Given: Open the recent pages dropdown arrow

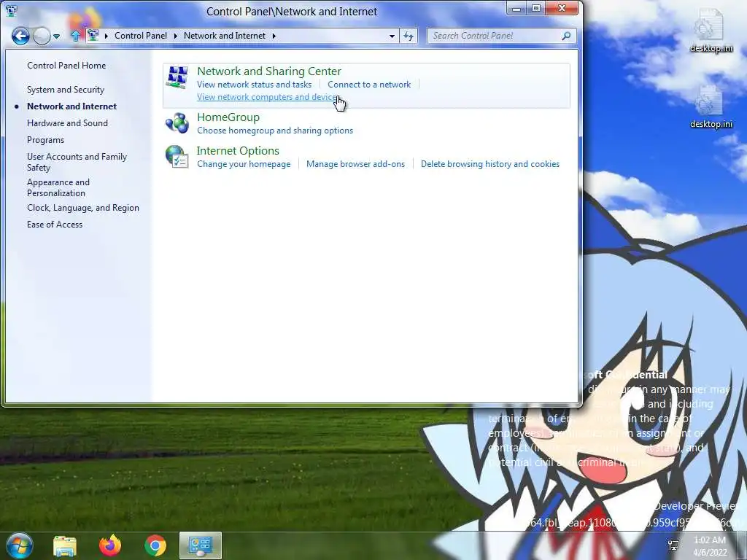Looking at the screenshot, I should coord(57,36).
